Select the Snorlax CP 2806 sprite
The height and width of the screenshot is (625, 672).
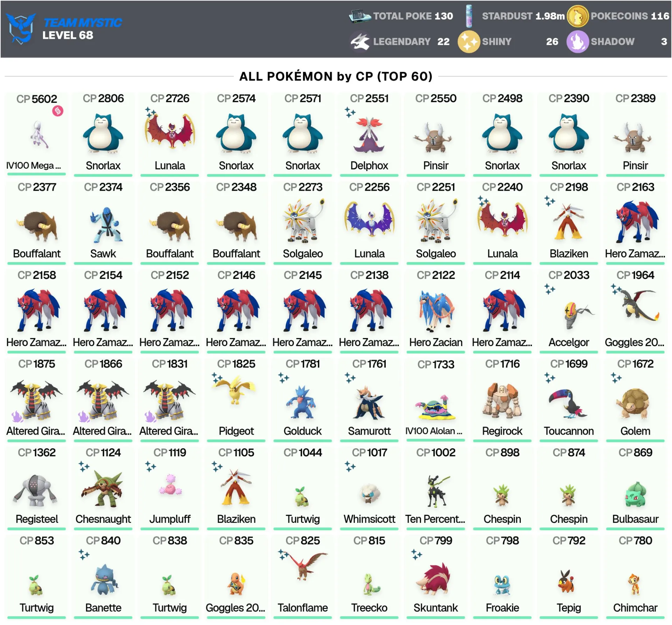click(x=103, y=134)
